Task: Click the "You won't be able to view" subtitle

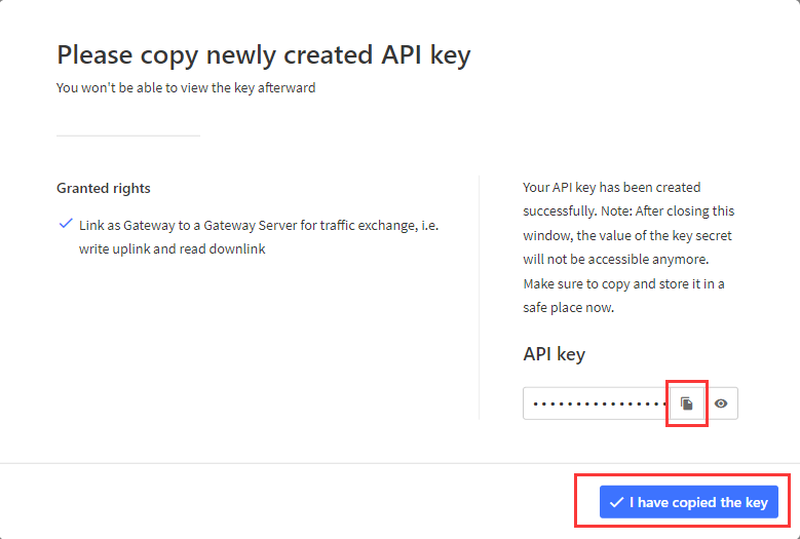Action: click(x=185, y=88)
